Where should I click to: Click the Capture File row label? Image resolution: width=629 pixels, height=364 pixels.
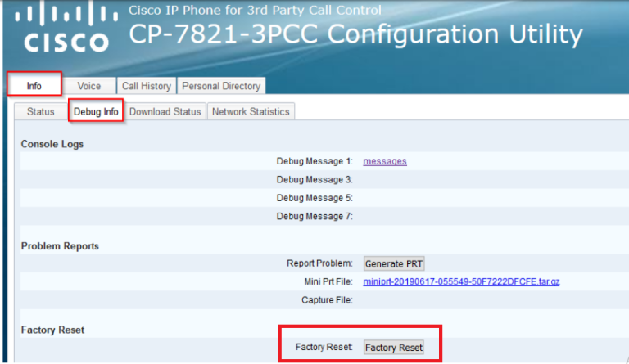tap(324, 300)
